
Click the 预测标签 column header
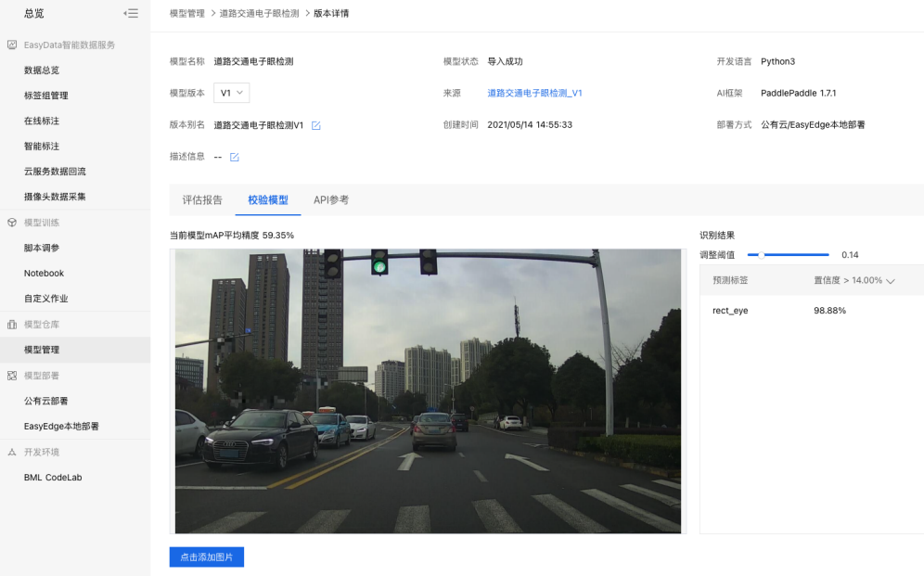[730, 280]
